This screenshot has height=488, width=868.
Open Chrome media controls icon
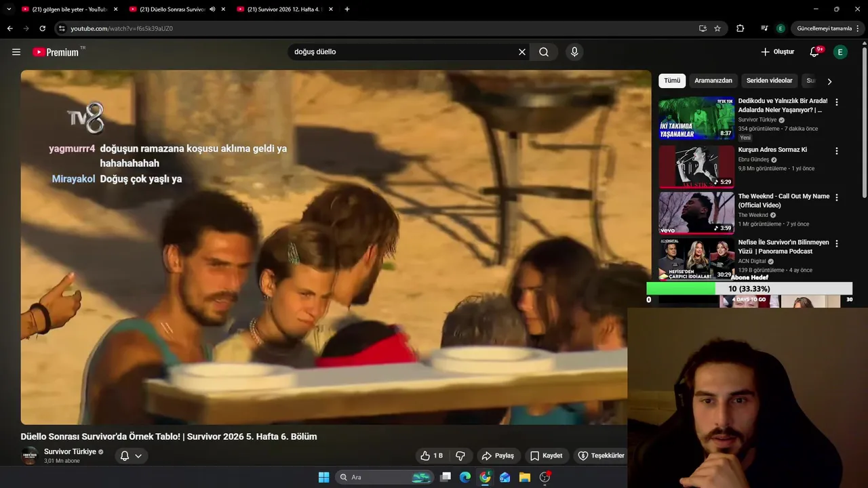coord(764,28)
